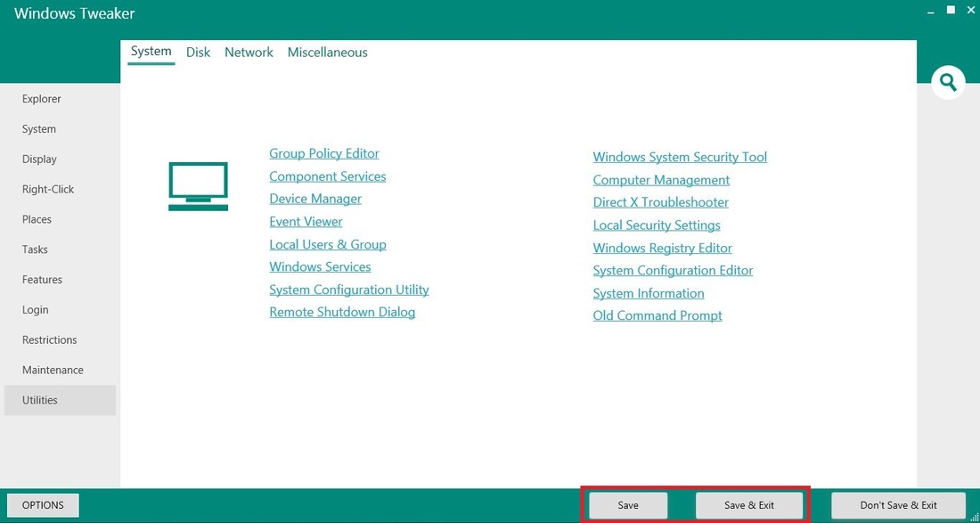Open Event Viewer link
This screenshot has width=980, height=523.
click(x=306, y=221)
